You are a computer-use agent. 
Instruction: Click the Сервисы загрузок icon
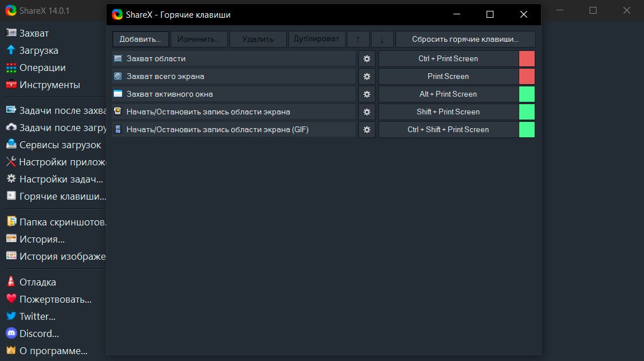pos(11,144)
